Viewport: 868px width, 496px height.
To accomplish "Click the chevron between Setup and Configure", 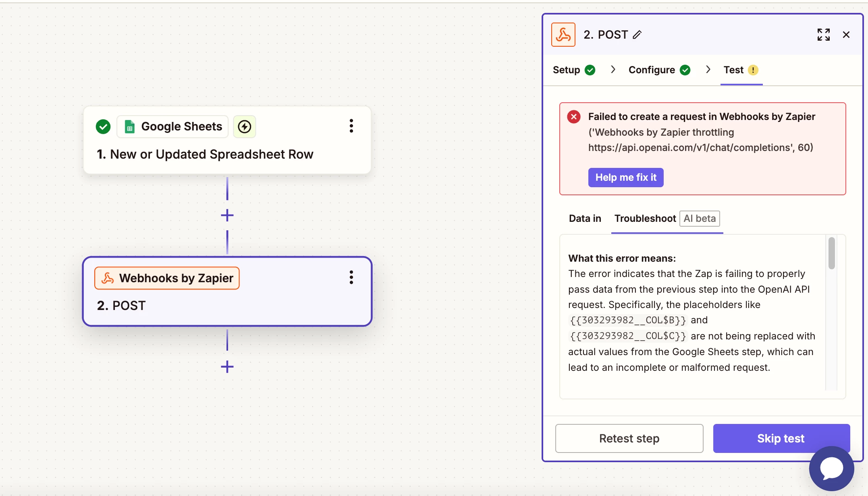I will [613, 70].
